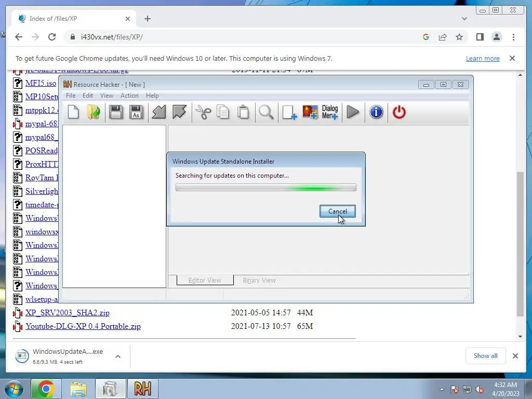Viewport: 532px width, 399px height.
Task: Dismiss the Chrome update infobar
Action: point(512,58)
